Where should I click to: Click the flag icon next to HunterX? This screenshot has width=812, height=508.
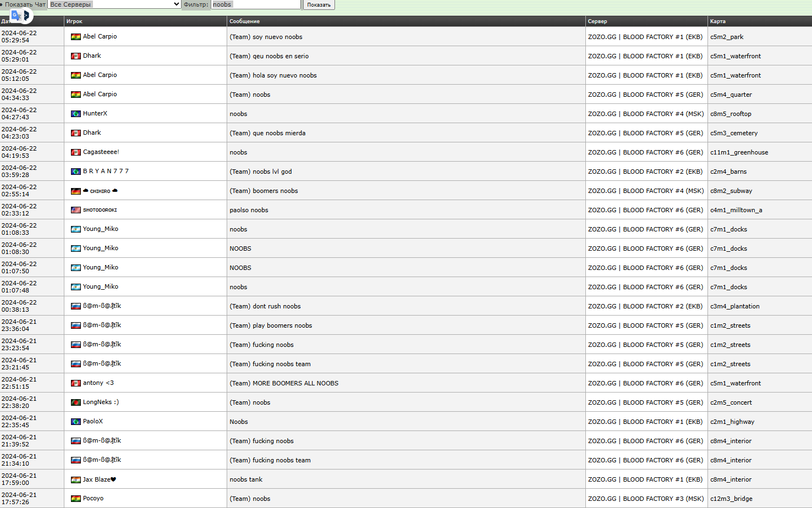click(x=76, y=114)
